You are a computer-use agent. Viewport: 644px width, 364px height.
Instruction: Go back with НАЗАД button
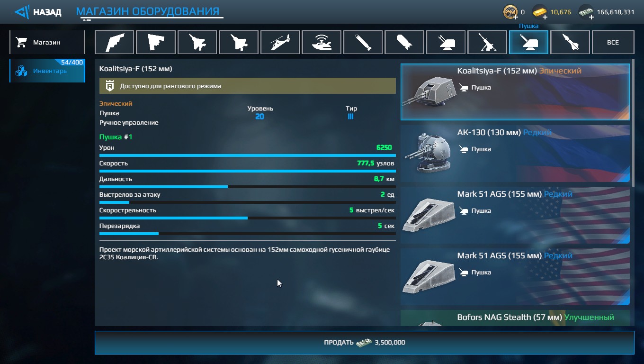coord(38,12)
